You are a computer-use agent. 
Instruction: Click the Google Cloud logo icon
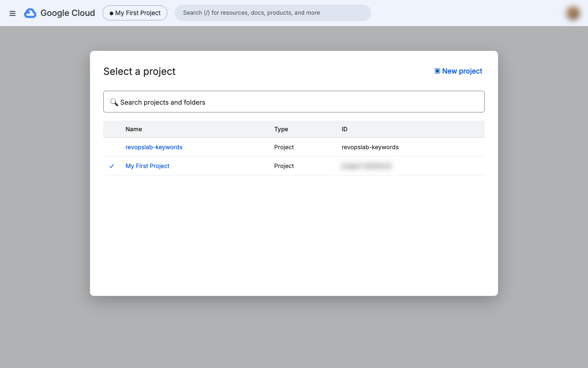(30, 13)
